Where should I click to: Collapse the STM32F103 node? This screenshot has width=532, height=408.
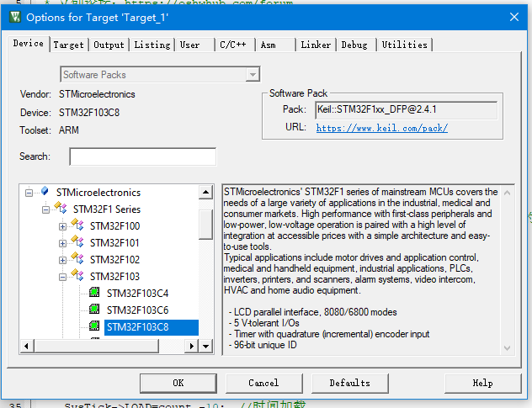click(63, 278)
